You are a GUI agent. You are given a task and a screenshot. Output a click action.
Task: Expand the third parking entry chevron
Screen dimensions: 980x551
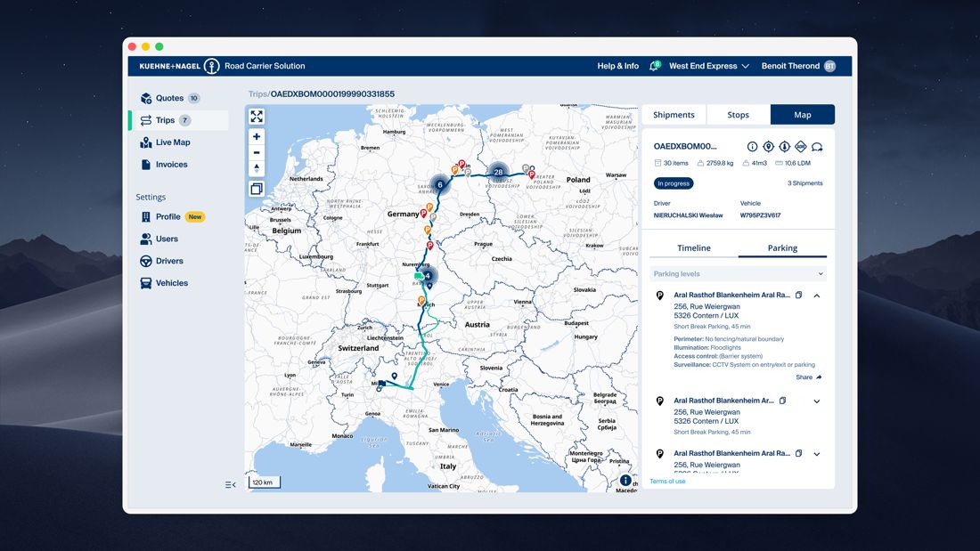click(817, 454)
